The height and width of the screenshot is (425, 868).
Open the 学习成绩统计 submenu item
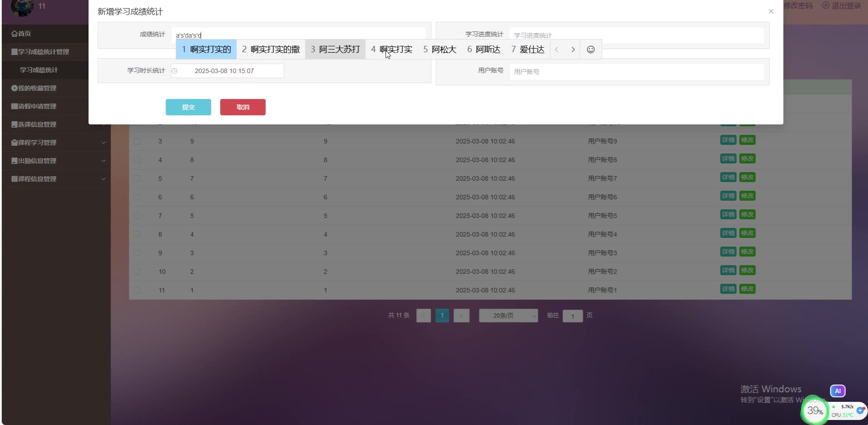pyautogui.click(x=39, y=70)
